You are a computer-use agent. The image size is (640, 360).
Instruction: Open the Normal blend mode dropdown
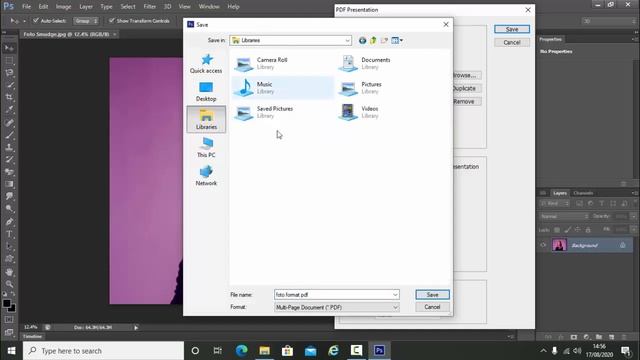(564, 216)
